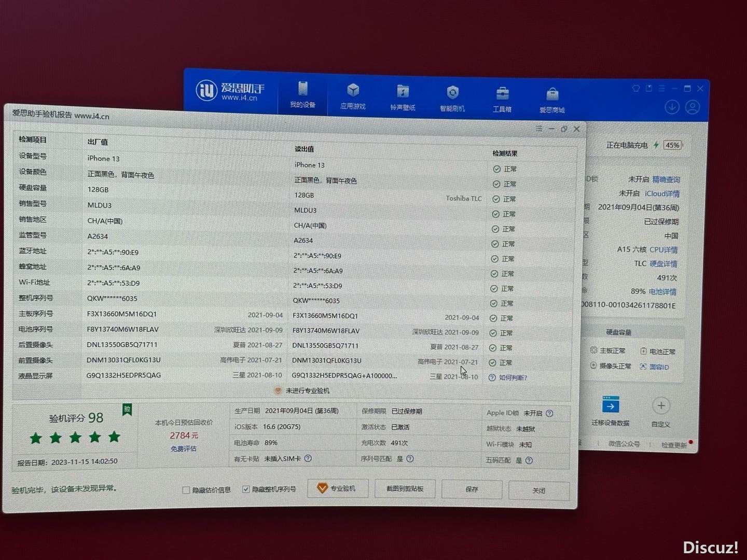Viewport: 747px width, 560px height.
Task: Click help icon beside 五码匹配
Action: pos(529,460)
